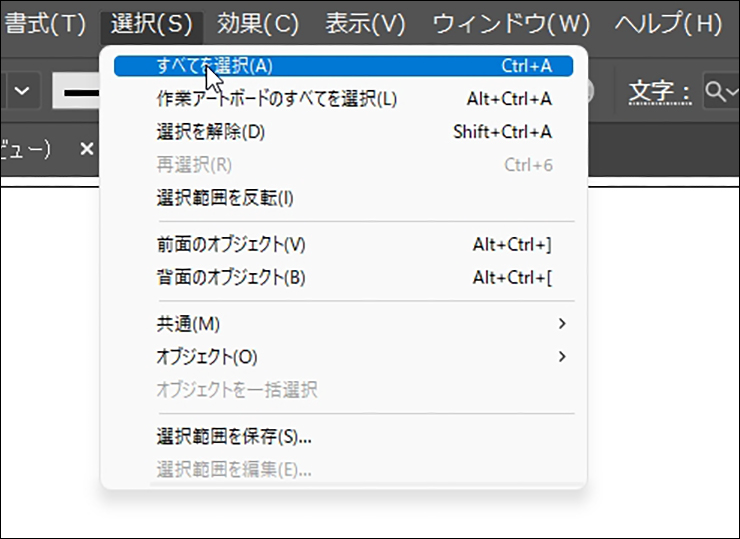This screenshot has height=539, width=740.
Task: Click the 選択(S) menu in the menu bar
Action: [151, 22]
